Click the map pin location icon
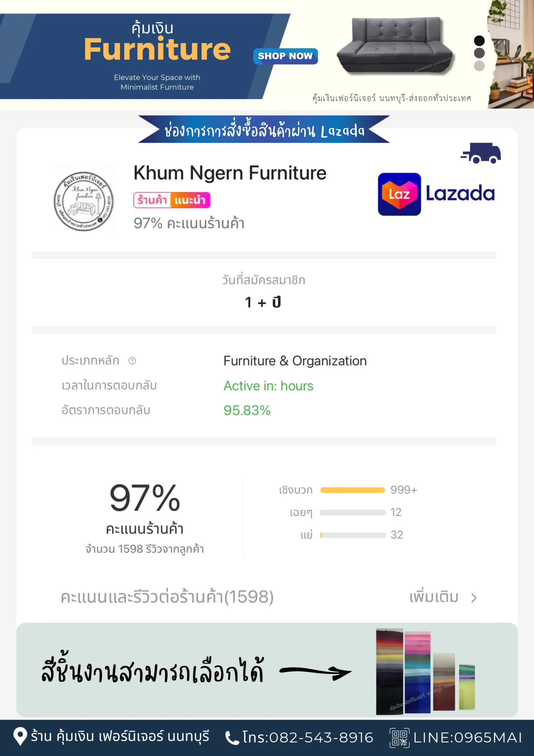534x756 pixels. 20,736
